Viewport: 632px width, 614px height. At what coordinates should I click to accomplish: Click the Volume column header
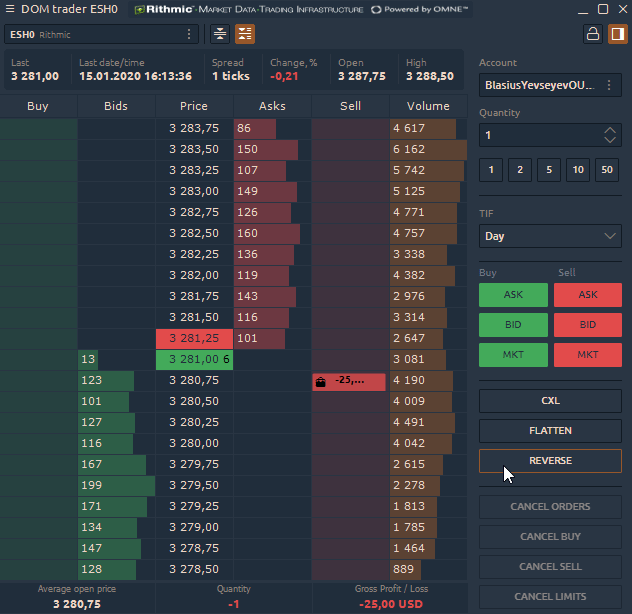click(x=428, y=106)
